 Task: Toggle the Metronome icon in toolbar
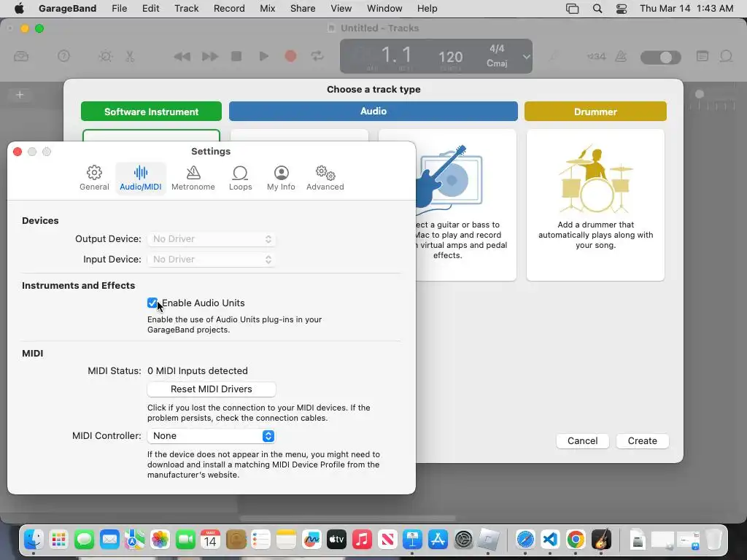pyautogui.click(x=621, y=57)
